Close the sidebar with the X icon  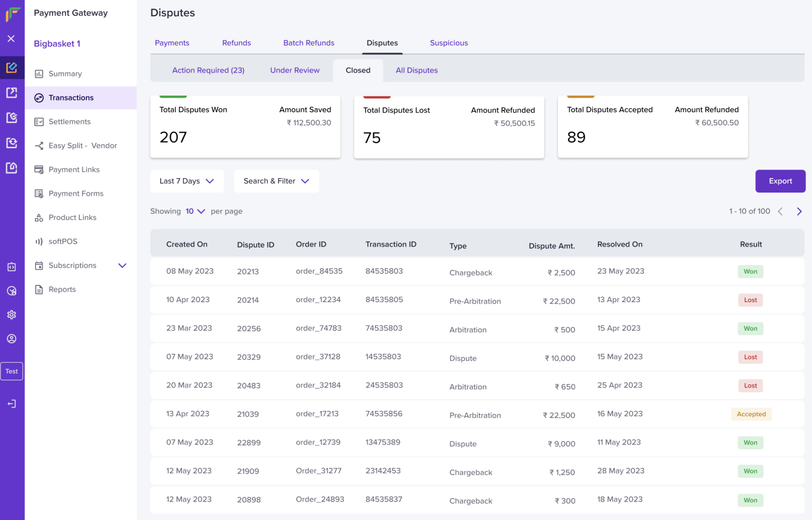pyautogui.click(x=11, y=39)
